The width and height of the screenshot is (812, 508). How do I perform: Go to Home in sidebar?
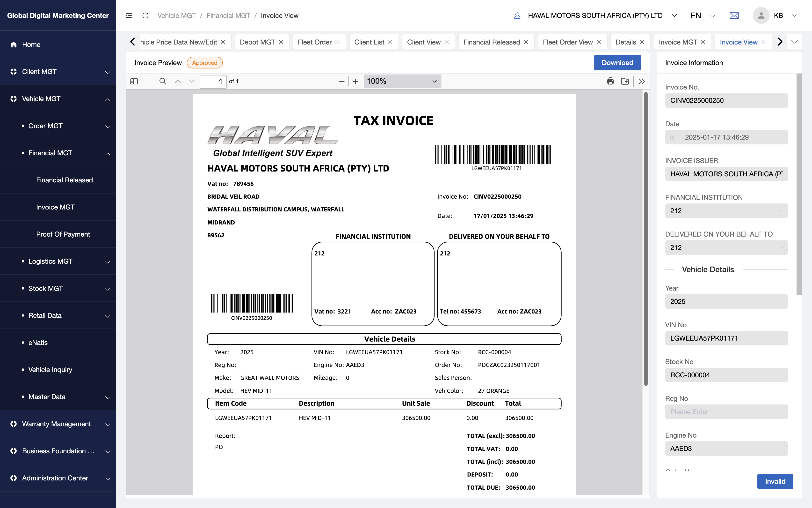(58, 45)
